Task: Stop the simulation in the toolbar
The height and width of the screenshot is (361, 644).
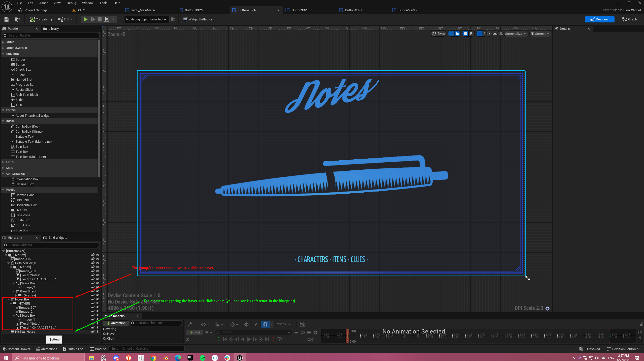Action: pos(100,19)
